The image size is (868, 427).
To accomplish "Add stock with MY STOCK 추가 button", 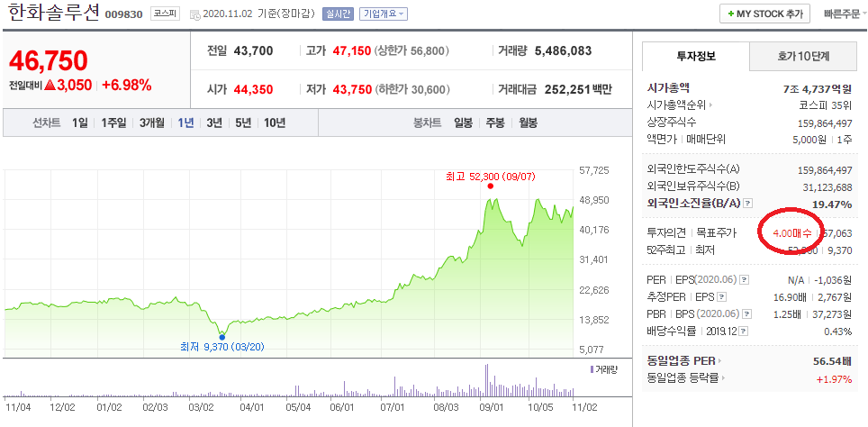I will pos(765,14).
